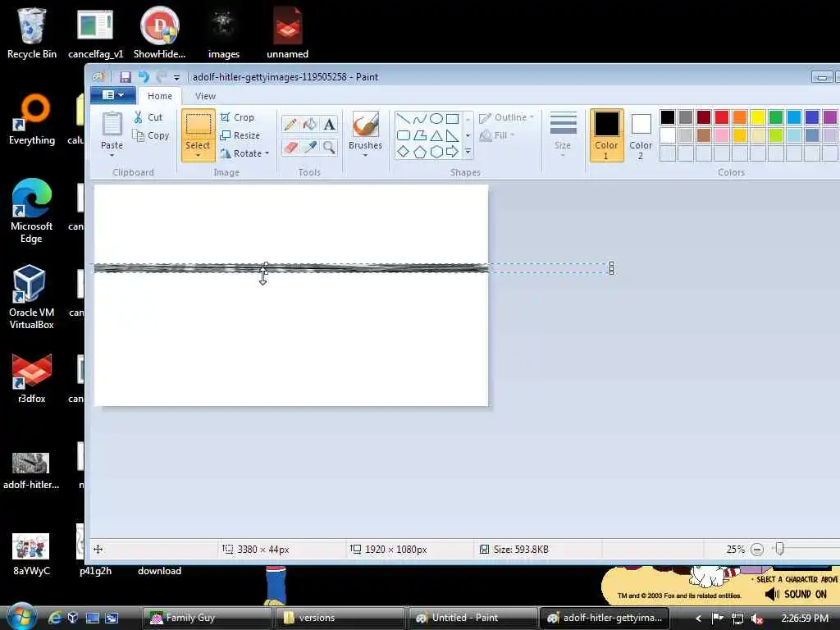Select the Pencil tool
The image size is (840, 630).
[x=290, y=125]
